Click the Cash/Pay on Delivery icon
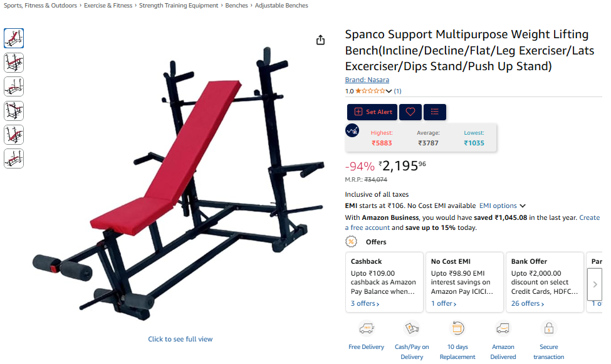 (x=412, y=328)
